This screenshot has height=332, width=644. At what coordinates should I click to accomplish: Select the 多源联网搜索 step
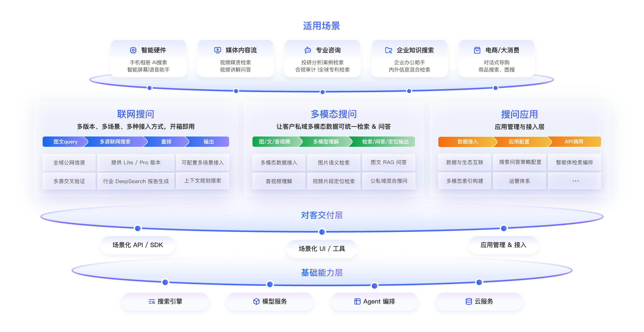(x=116, y=142)
